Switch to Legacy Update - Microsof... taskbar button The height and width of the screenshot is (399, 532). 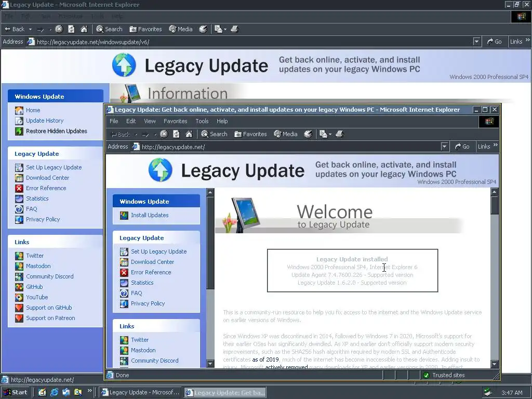[140, 392]
